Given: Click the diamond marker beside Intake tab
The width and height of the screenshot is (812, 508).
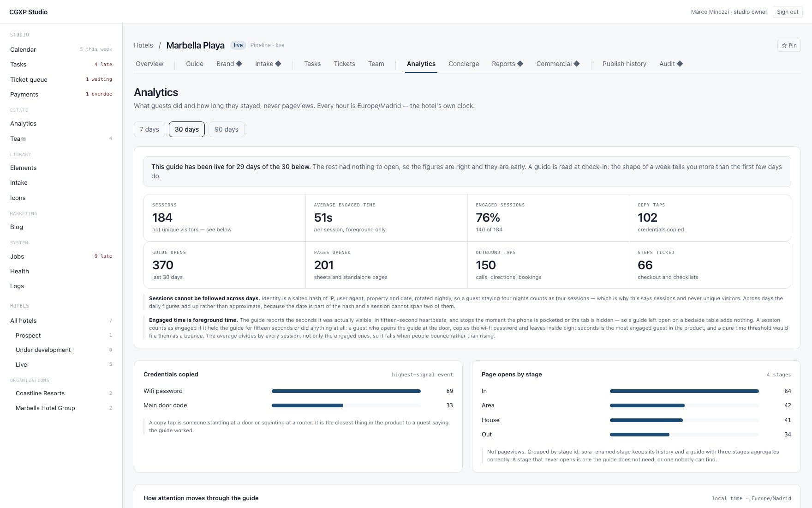Looking at the screenshot, I should (x=278, y=64).
